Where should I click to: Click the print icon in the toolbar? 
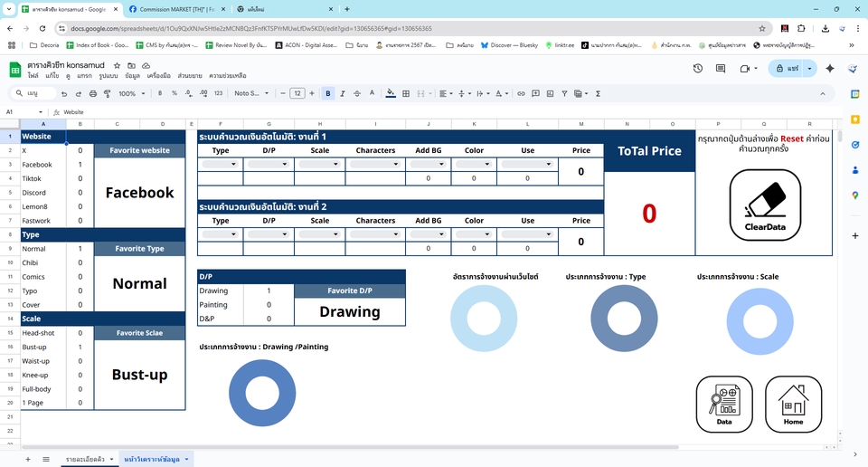click(93, 93)
